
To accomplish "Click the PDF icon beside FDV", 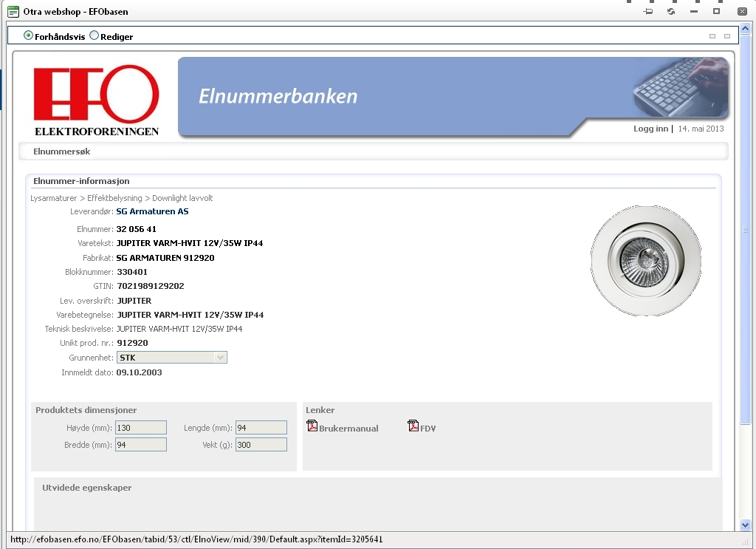I will (413, 426).
